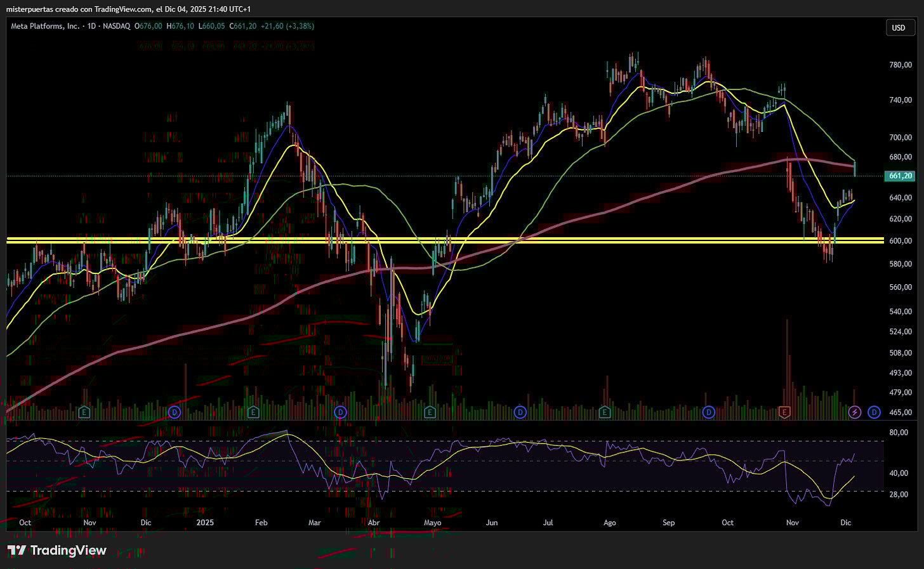
Task: Click the highlighted 661,20 current price tag
Action: click(901, 176)
